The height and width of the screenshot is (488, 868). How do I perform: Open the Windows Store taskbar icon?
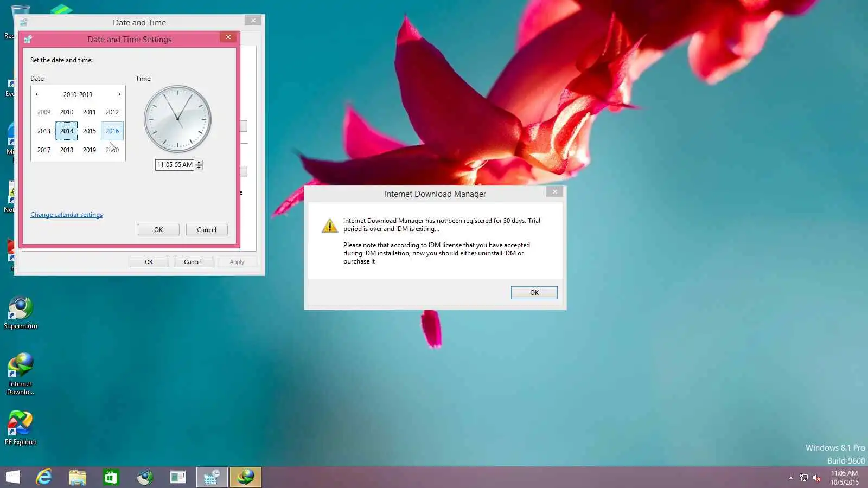tap(111, 477)
